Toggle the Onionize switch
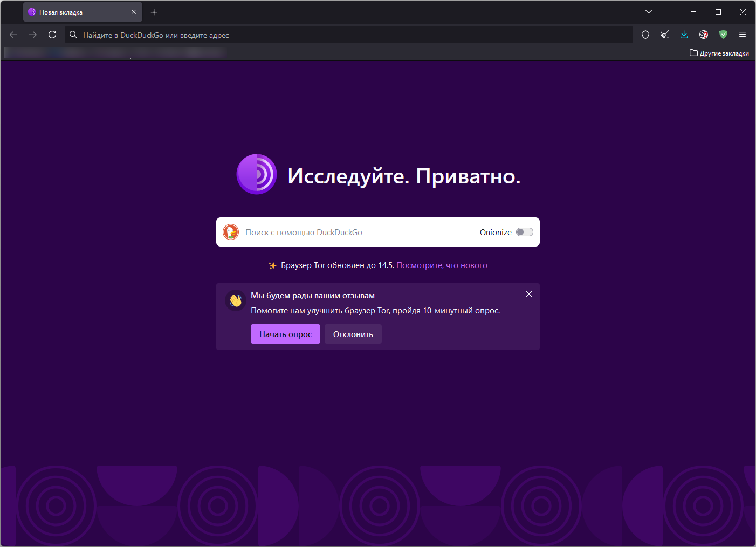The image size is (756, 547). (x=525, y=232)
